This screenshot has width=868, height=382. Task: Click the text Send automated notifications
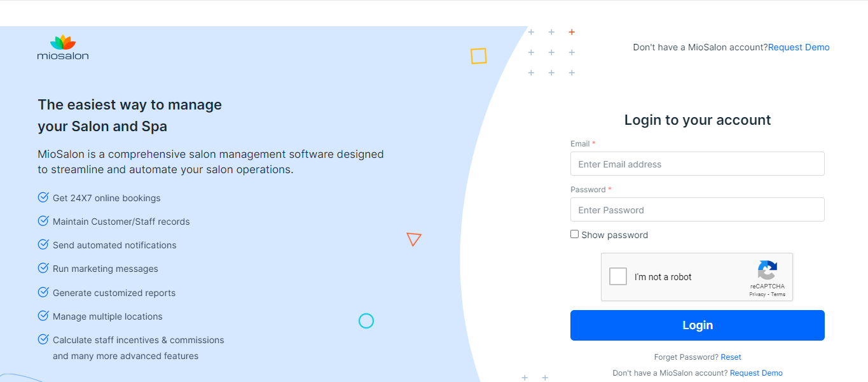(114, 245)
